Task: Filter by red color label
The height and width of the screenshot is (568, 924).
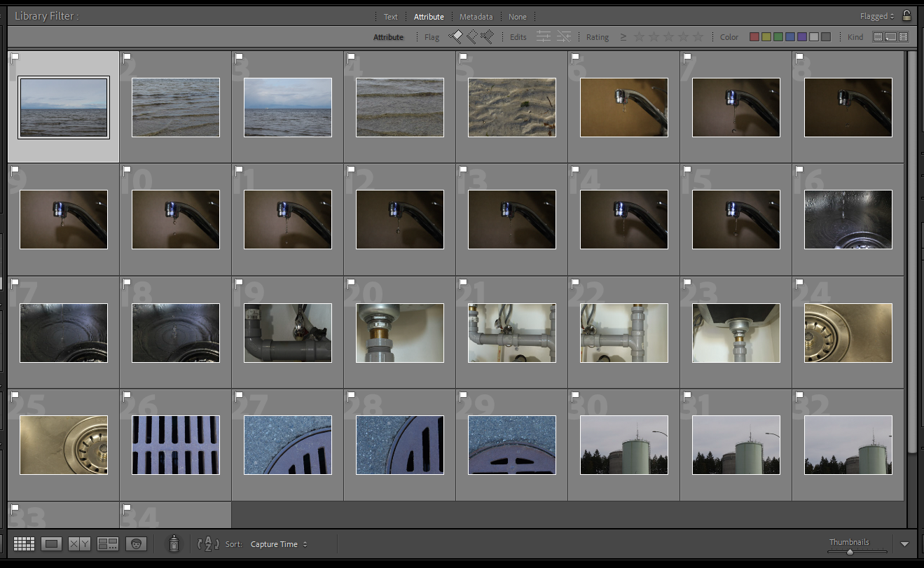Action: 754,37
